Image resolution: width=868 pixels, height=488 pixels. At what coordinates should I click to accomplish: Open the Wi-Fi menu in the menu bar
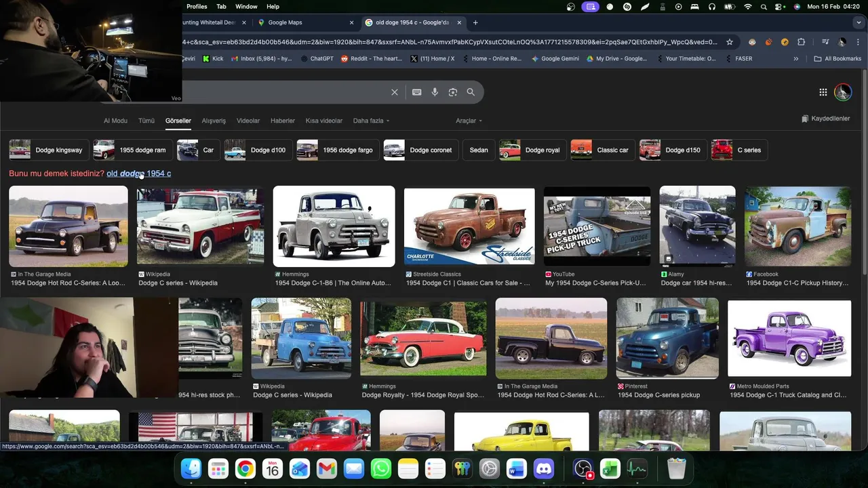[748, 7]
